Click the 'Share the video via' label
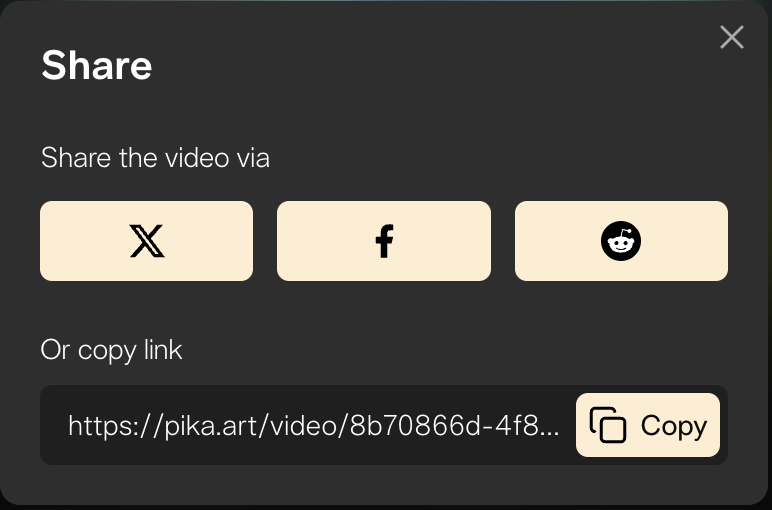The width and height of the screenshot is (772, 510). (155, 158)
